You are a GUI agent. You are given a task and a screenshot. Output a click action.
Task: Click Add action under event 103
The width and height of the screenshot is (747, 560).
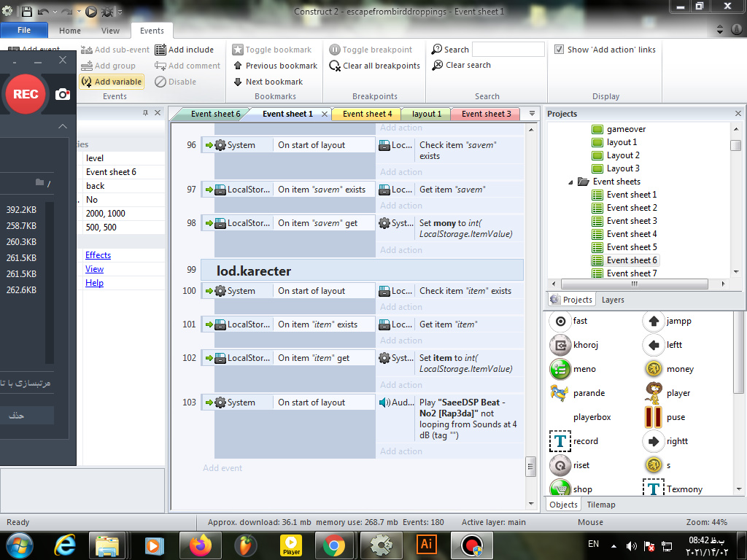point(401,451)
